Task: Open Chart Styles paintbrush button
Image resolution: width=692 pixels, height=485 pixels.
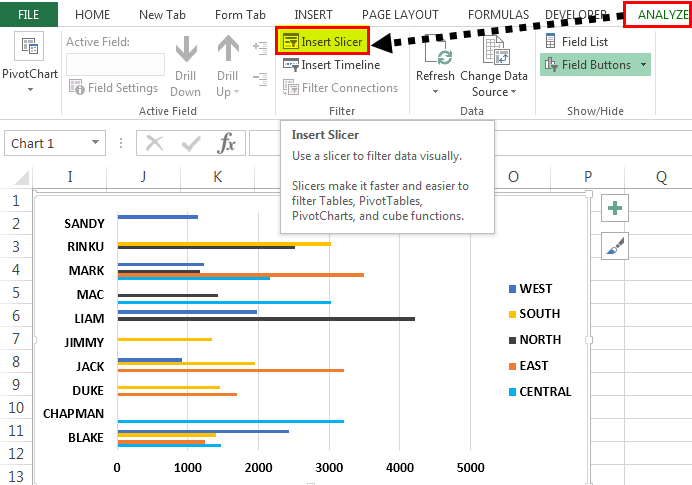Action: click(x=615, y=246)
